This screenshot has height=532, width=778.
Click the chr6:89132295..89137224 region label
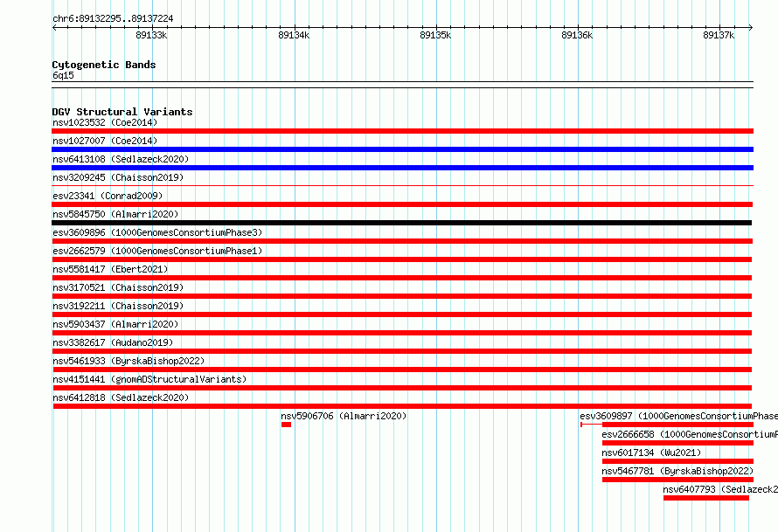click(113, 18)
